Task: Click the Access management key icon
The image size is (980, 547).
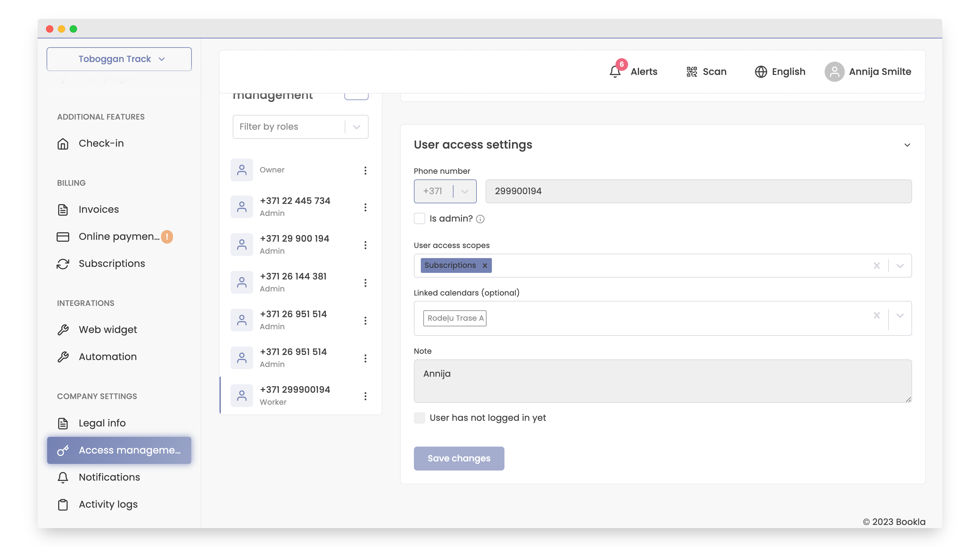Action: point(63,450)
